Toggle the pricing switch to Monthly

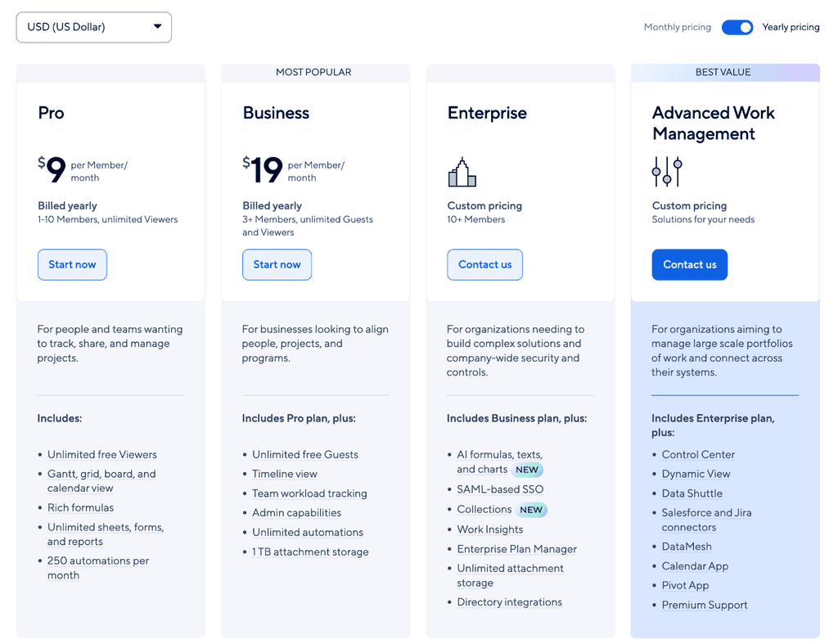click(737, 27)
